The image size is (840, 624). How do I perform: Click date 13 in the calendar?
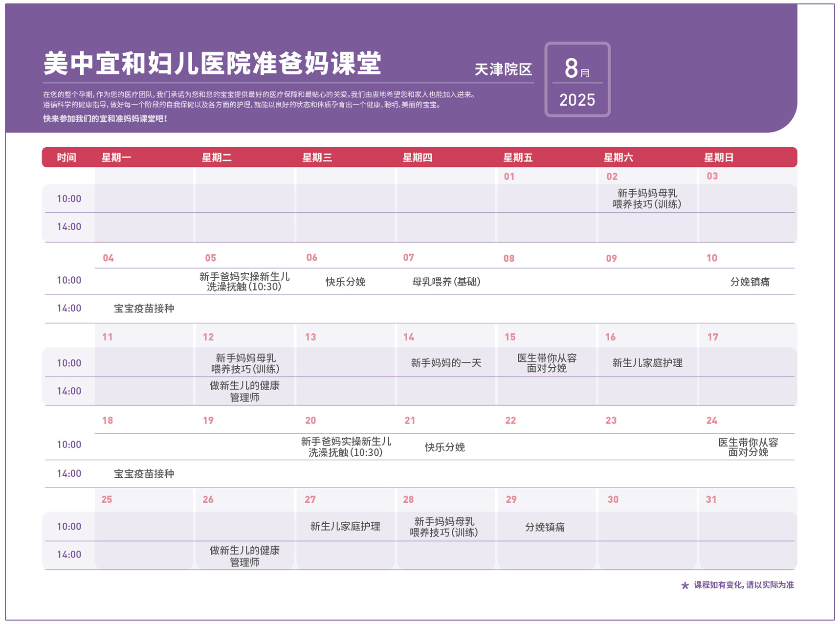coord(310,337)
